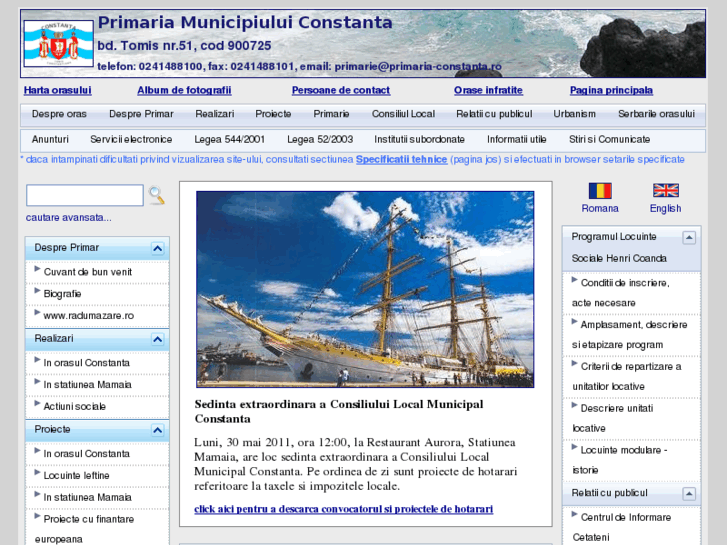
Task: Click the Constanta coat of arms logo
Action: [58, 44]
